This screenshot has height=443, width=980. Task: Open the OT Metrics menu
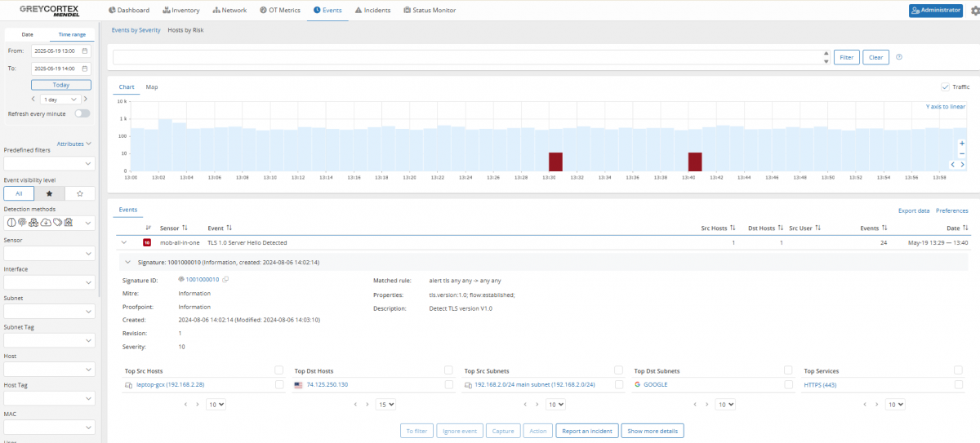280,11
